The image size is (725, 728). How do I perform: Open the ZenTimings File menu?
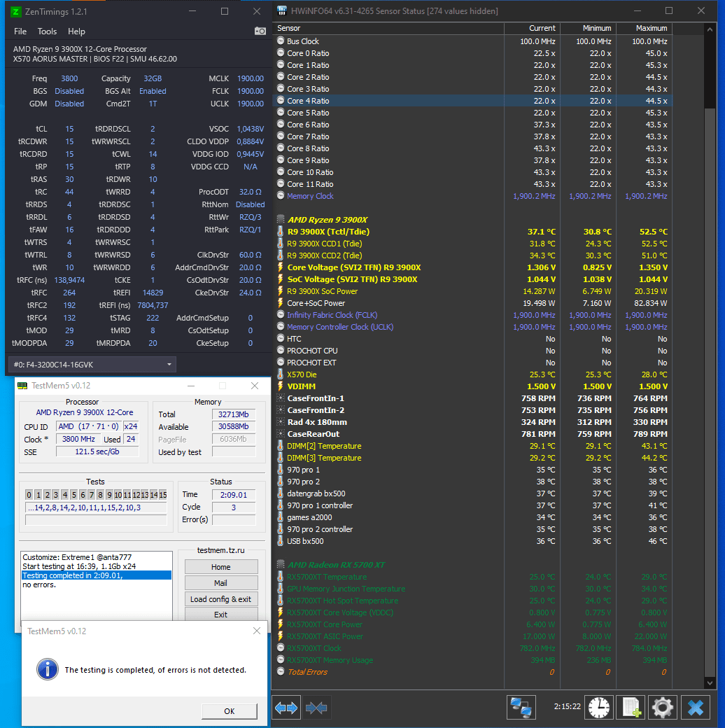coord(20,31)
